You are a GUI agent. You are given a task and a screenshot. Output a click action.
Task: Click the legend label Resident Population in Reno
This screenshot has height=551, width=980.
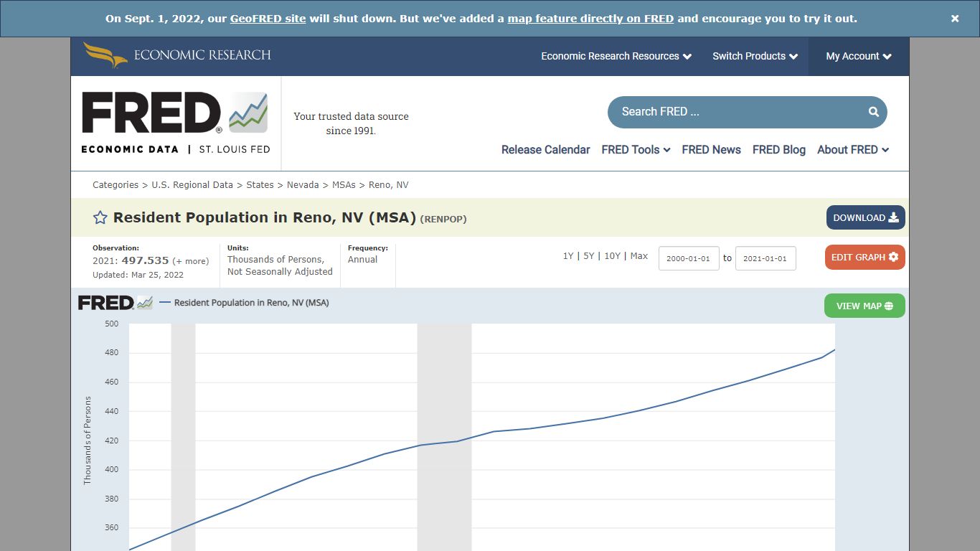[251, 303]
